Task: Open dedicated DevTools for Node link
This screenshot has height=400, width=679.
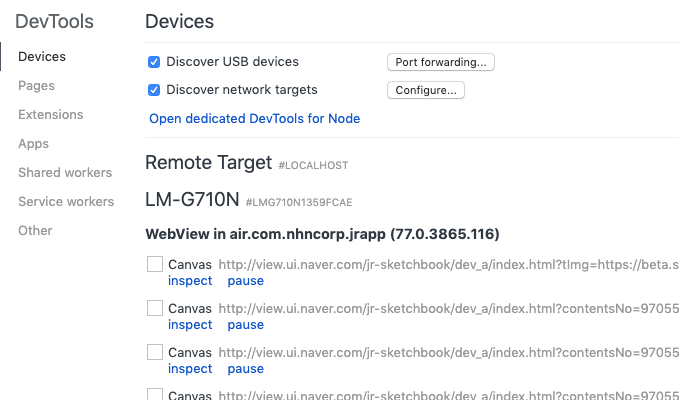Action: pyautogui.click(x=254, y=118)
